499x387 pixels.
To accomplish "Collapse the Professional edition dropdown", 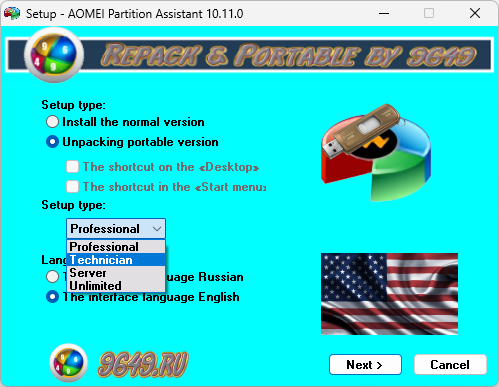I will click(x=116, y=229).
